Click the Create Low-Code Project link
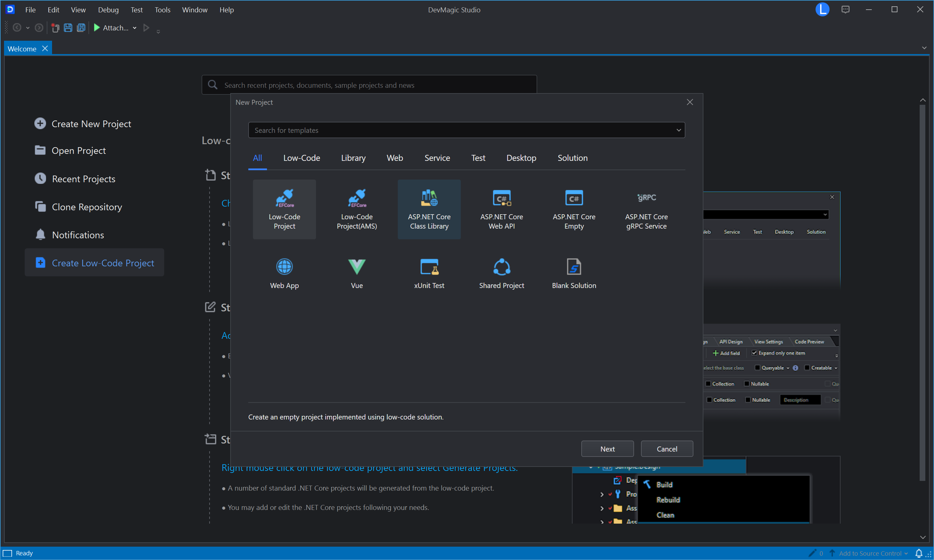 tap(103, 263)
